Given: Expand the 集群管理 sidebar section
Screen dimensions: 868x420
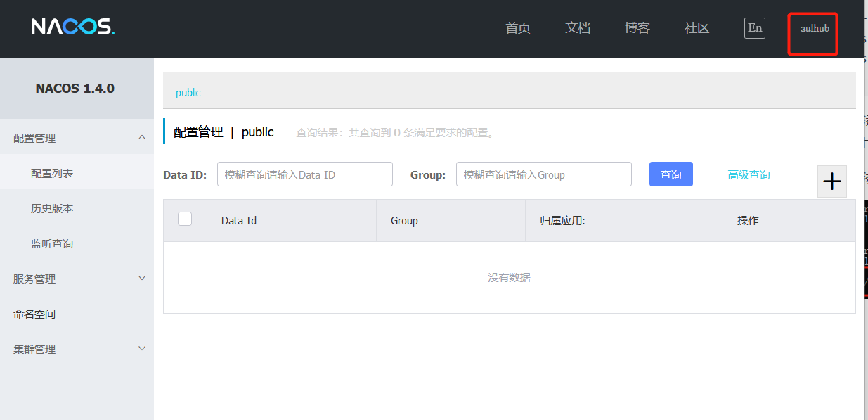Looking at the screenshot, I should click(77, 349).
